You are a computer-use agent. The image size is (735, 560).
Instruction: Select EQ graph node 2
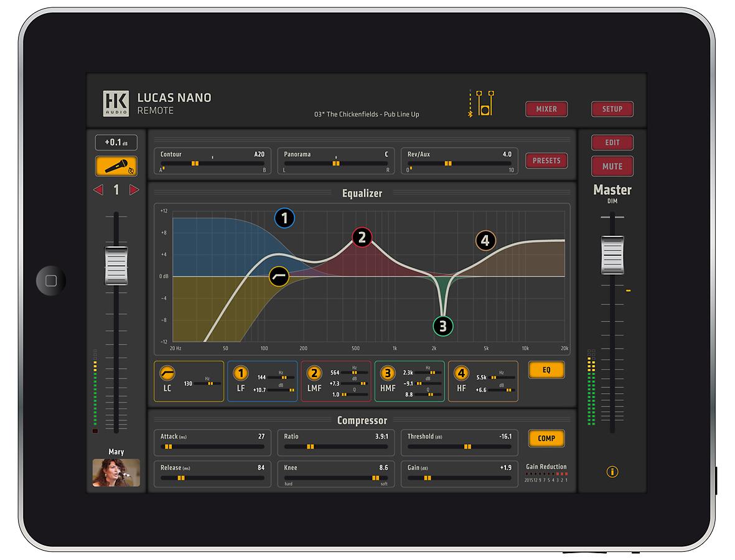pyautogui.click(x=362, y=238)
